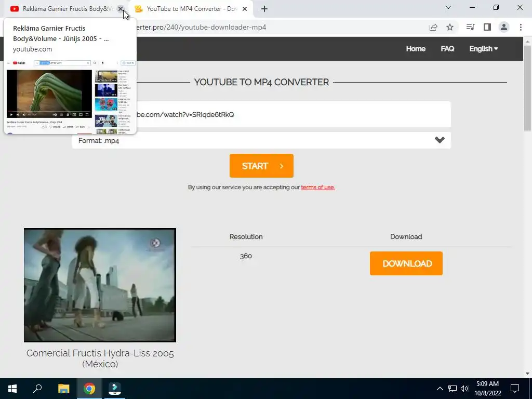This screenshot has height=399, width=532.
Task: Download the 360 resolution video
Action: coord(406,263)
